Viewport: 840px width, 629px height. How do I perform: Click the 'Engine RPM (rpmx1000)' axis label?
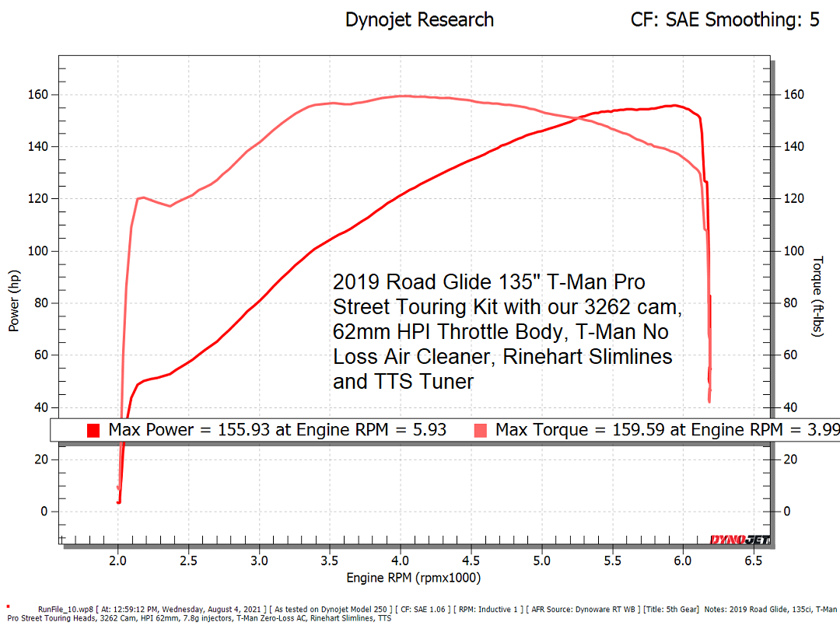click(x=414, y=578)
